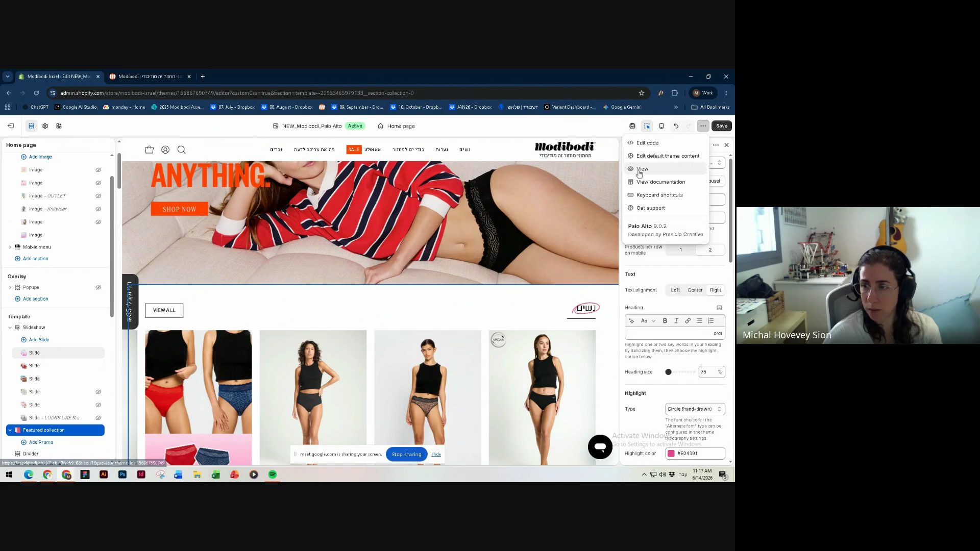Open Chrome tab search dropdown arrow
Viewport: 980px width, 551px height.
coord(7,77)
